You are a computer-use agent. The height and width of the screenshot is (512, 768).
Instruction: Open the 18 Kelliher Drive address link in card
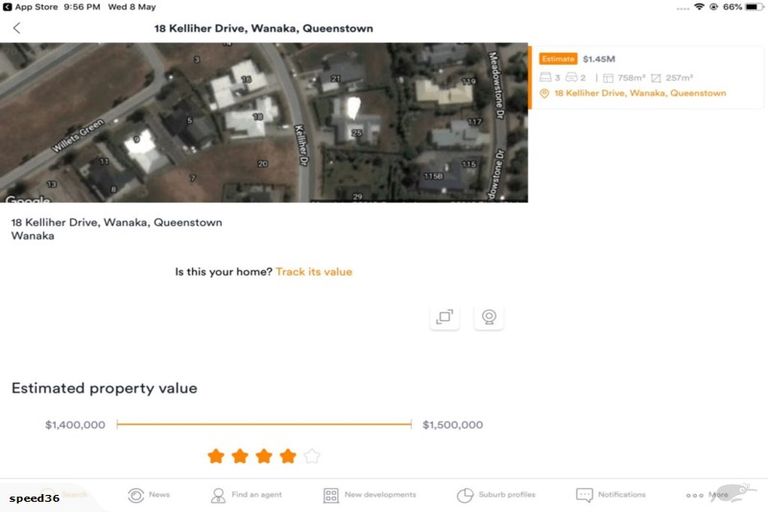coord(640,93)
